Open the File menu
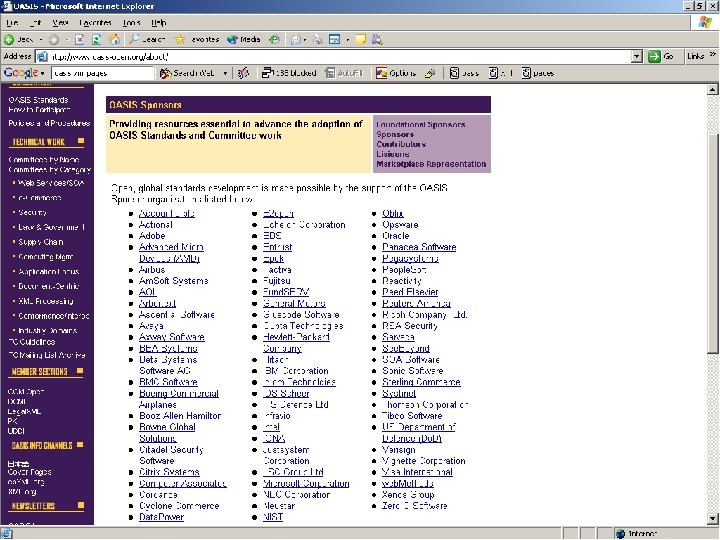The height and width of the screenshot is (540, 720). pos(12,22)
